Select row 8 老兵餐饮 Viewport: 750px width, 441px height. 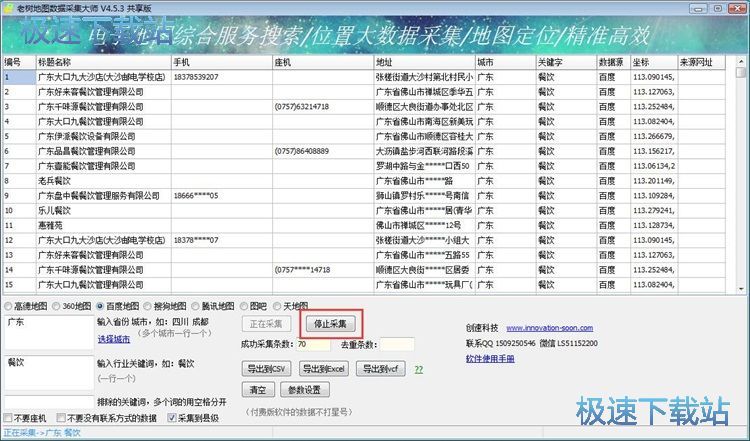104,181
